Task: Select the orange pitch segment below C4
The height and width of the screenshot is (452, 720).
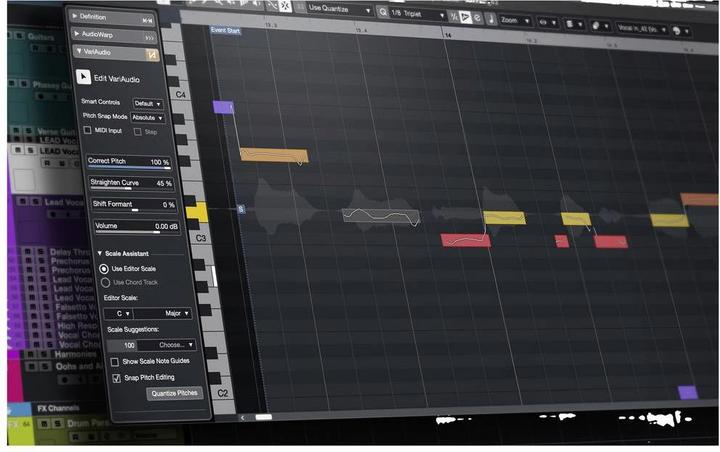Action: 274,155
